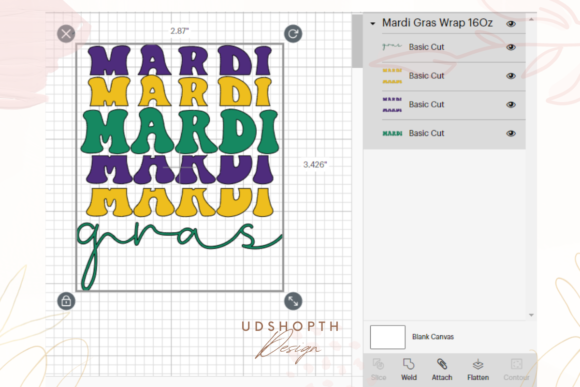Click the top purple MARDI text on canvas
The image size is (580, 387).
point(180,60)
